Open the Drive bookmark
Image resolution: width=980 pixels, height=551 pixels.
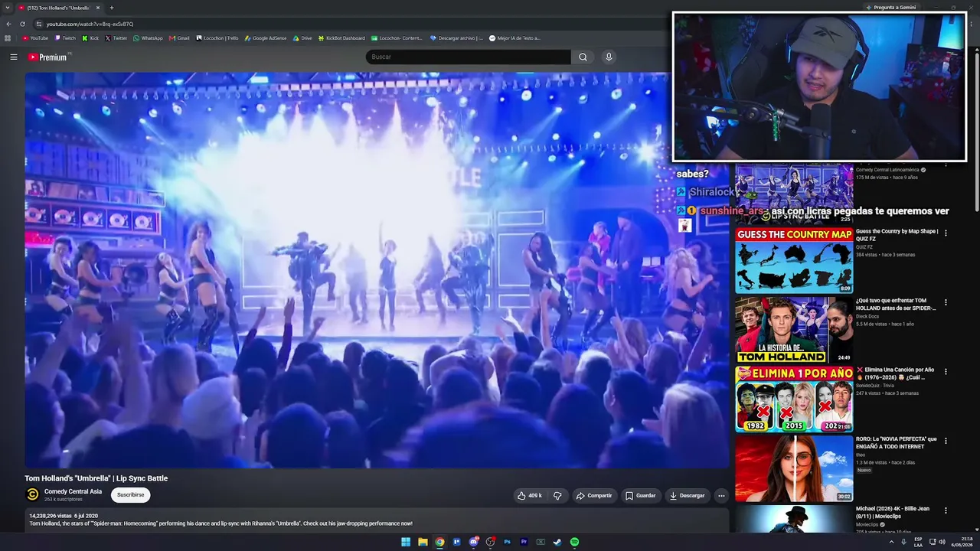[x=302, y=37]
